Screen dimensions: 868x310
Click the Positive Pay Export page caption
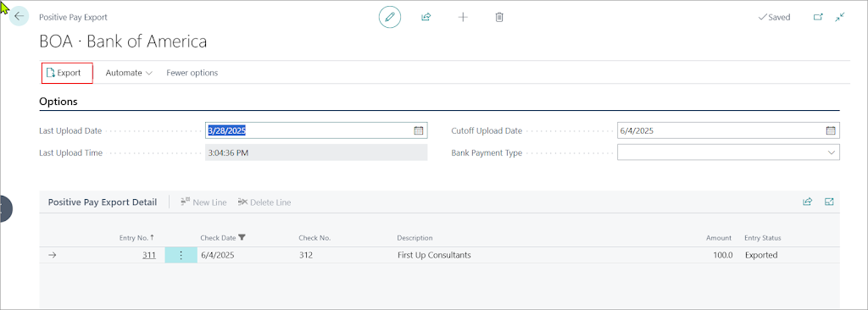[73, 17]
